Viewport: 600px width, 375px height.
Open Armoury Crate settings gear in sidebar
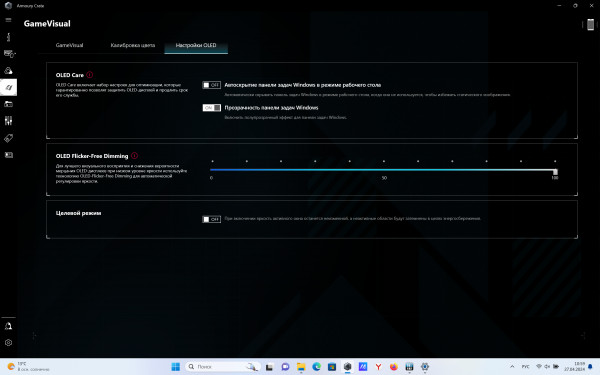(x=8, y=343)
